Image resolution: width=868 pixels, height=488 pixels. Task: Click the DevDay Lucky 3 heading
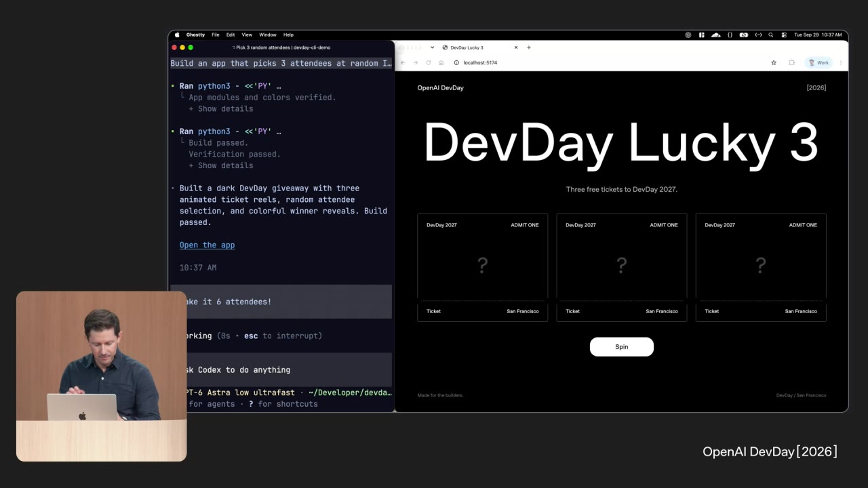point(620,142)
